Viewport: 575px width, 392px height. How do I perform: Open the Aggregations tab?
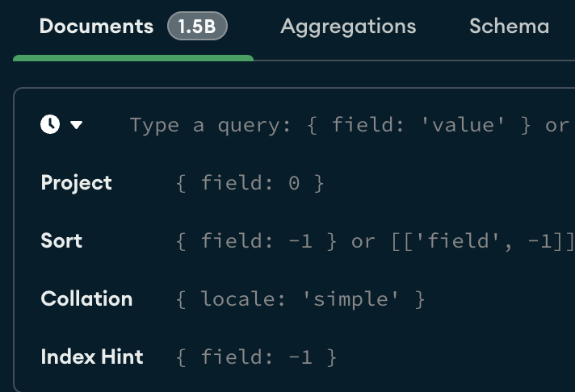pyautogui.click(x=348, y=27)
